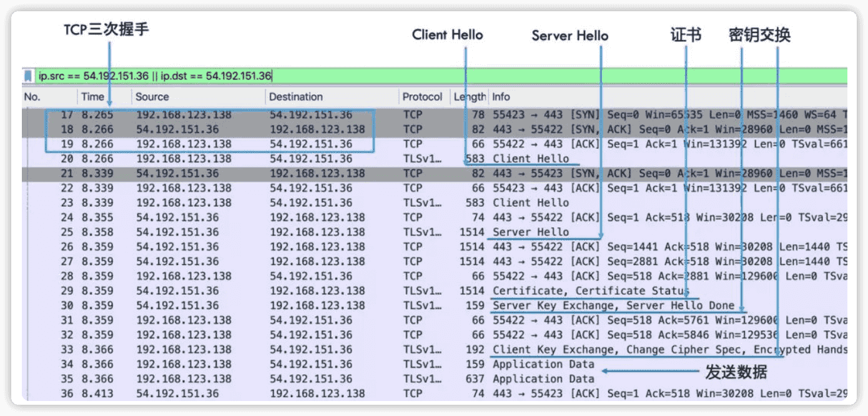Select packet 24 with length 74
The height and width of the screenshot is (416, 868).
pos(435,217)
